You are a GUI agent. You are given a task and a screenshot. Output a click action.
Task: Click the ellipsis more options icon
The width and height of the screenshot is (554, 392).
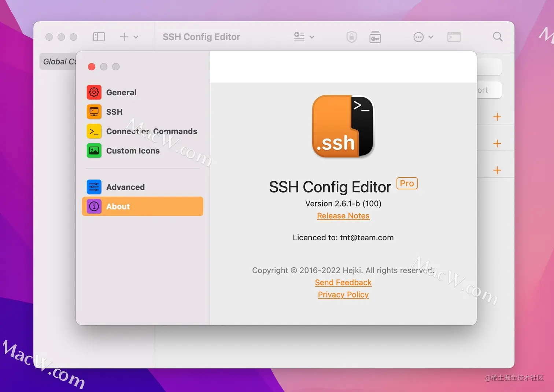[418, 37]
